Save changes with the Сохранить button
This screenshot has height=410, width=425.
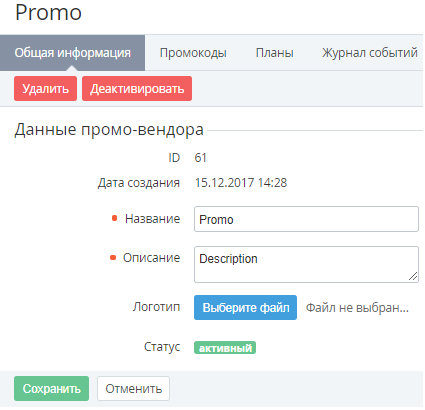[x=51, y=389]
